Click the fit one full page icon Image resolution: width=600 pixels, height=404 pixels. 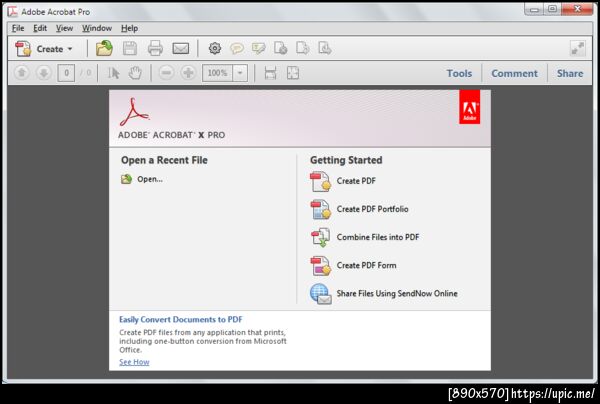293,73
